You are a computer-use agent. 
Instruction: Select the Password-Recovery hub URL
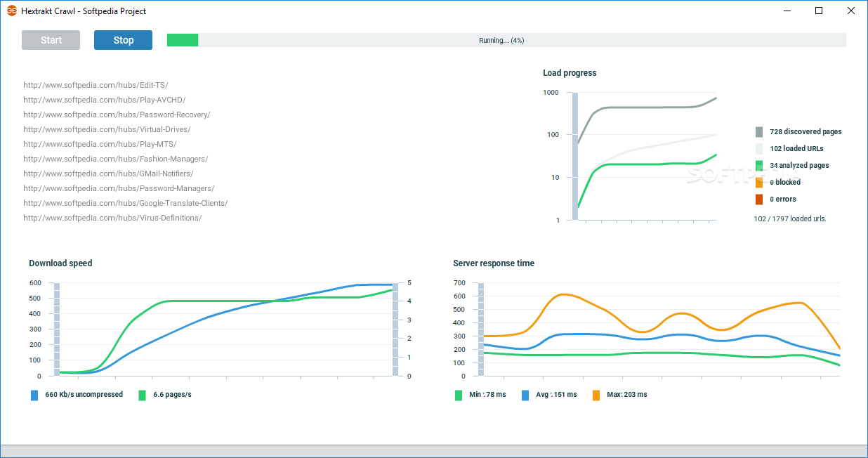117,115
